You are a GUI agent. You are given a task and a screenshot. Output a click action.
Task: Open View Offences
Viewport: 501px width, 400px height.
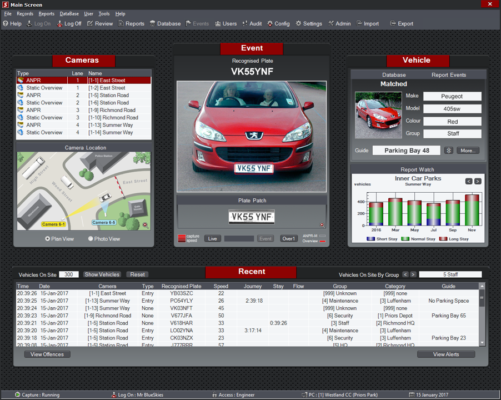(x=47, y=354)
